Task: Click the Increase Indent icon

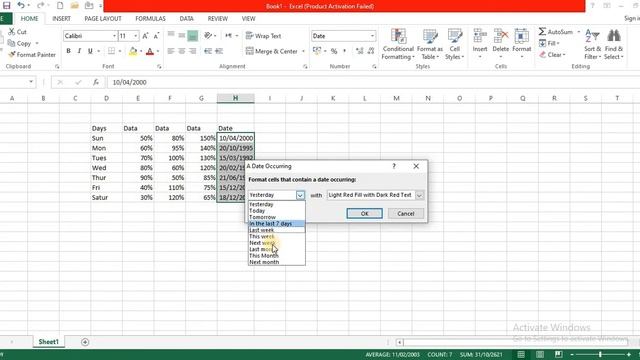Action: (x=219, y=51)
